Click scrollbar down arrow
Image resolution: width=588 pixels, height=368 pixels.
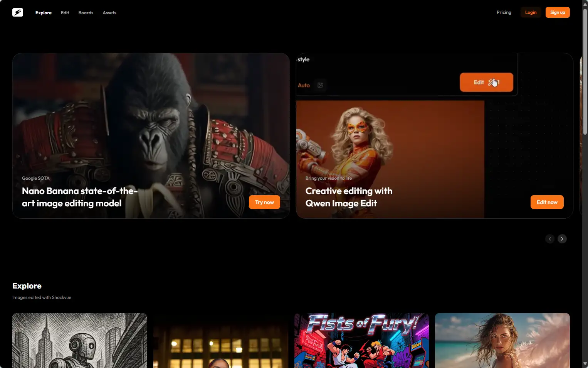pyautogui.click(x=585, y=364)
